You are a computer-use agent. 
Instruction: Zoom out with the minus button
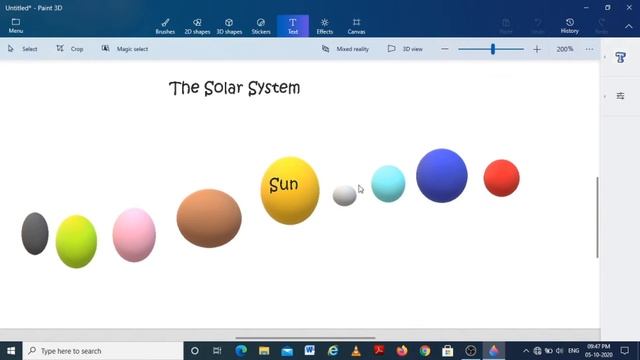click(445, 49)
